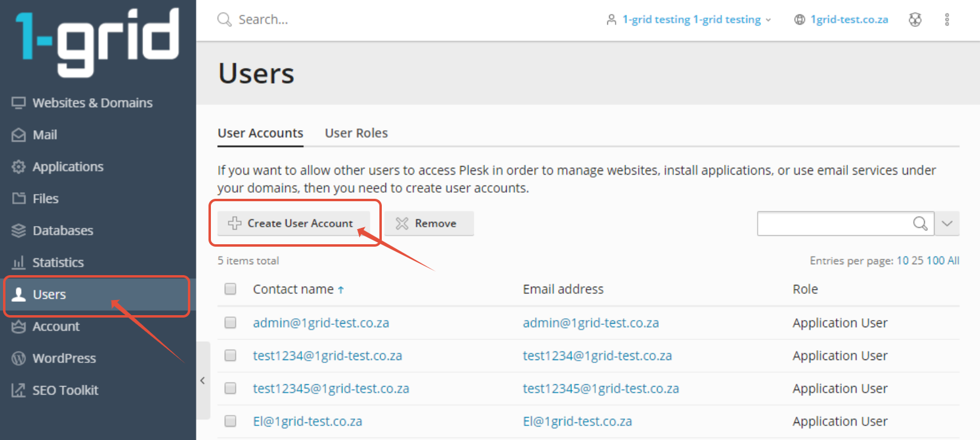Viewport: 980px width, 440px height.
Task: Switch to the User Accounts tab
Action: tap(261, 133)
